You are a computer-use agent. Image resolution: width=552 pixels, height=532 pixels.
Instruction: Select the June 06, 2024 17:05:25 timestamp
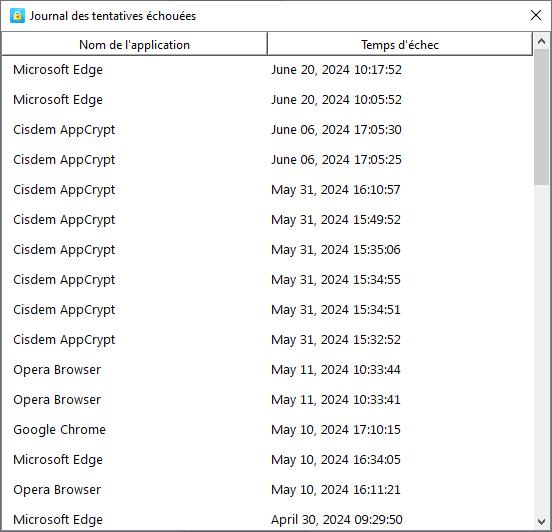coord(336,159)
